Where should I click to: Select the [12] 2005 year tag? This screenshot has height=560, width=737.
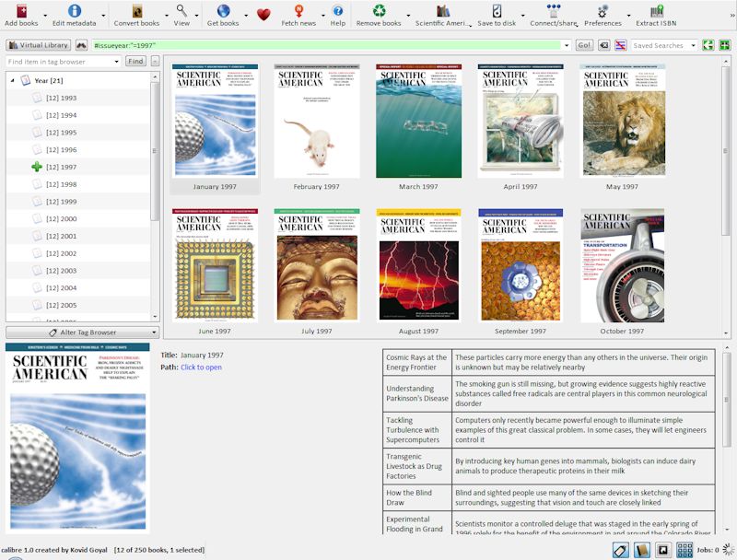click(61, 305)
